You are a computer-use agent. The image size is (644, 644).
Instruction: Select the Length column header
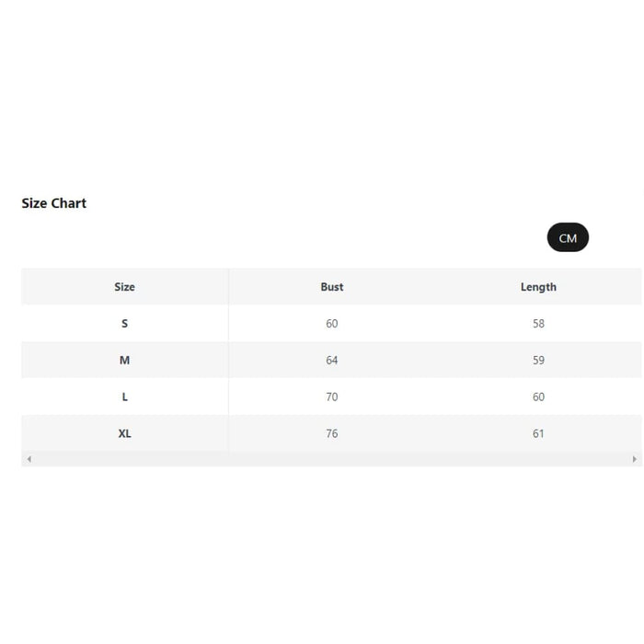click(538, 287)
